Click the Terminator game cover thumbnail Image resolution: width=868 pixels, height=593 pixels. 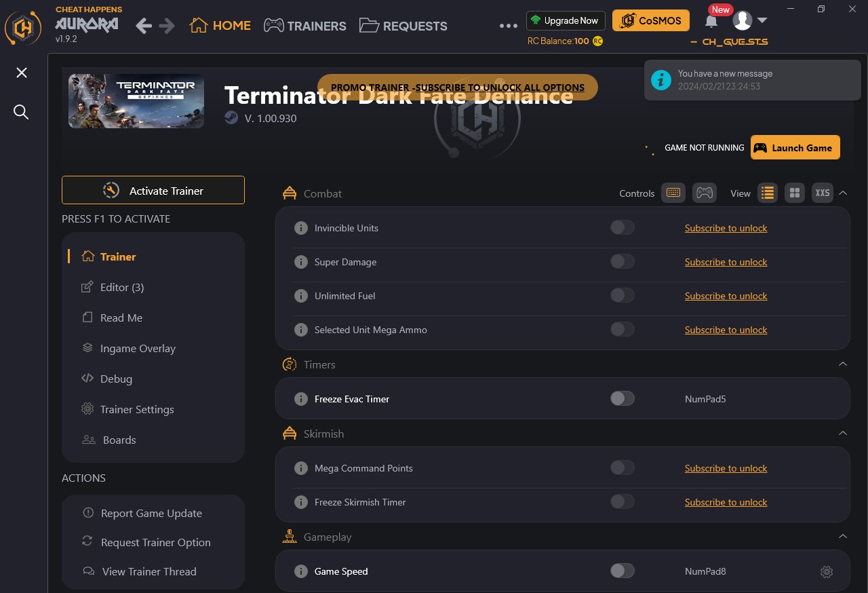(136, 101)
